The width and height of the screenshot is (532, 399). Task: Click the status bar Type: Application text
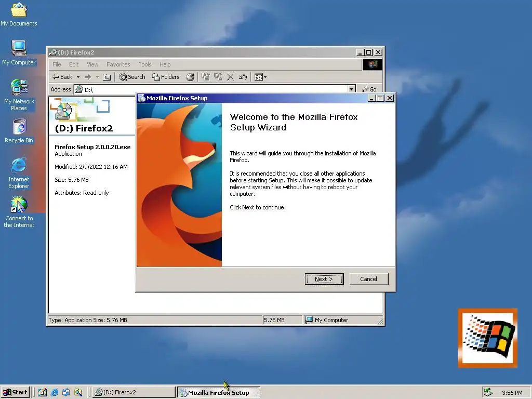click(x=87, y=320)
